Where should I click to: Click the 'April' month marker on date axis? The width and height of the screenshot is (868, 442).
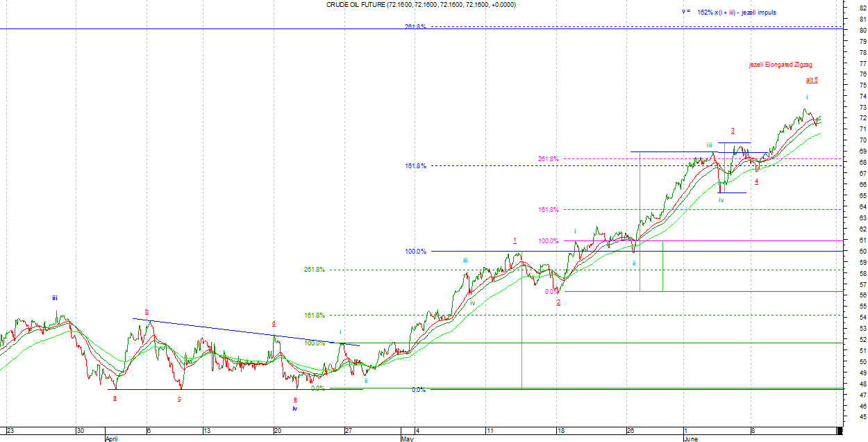pyautogui.click(x=112, y=439)
